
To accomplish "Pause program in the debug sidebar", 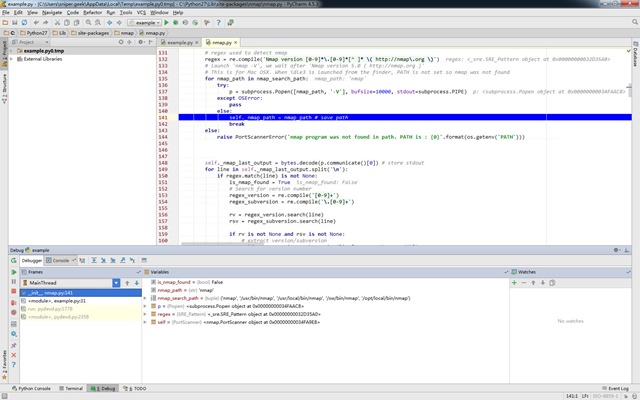I will [13, 282].
